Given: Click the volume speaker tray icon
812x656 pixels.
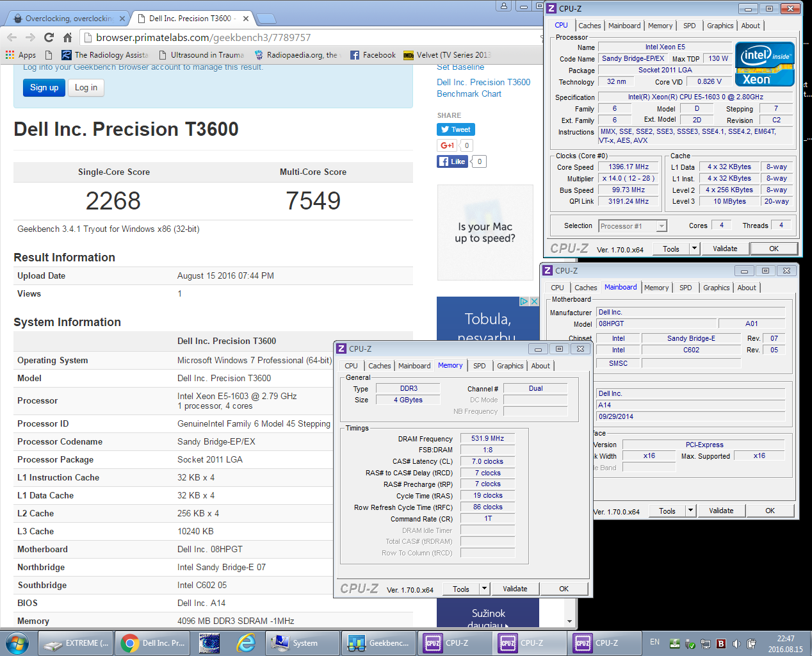Looking at the screenshot, I should tap(736, 644).
